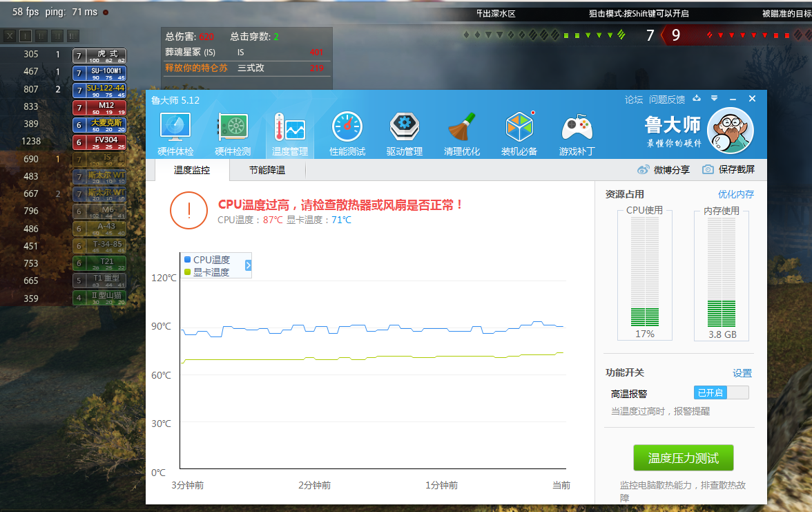Viewport: 812px width, 512px height.
Task: Toggle the 高温报警 已开启 switch
Action: (x=722, y=392)
